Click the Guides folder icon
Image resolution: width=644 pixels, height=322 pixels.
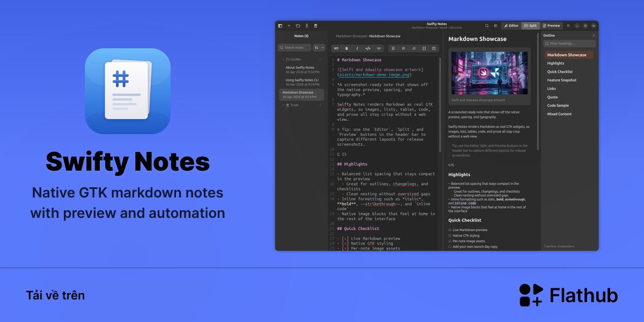point(288,60)
